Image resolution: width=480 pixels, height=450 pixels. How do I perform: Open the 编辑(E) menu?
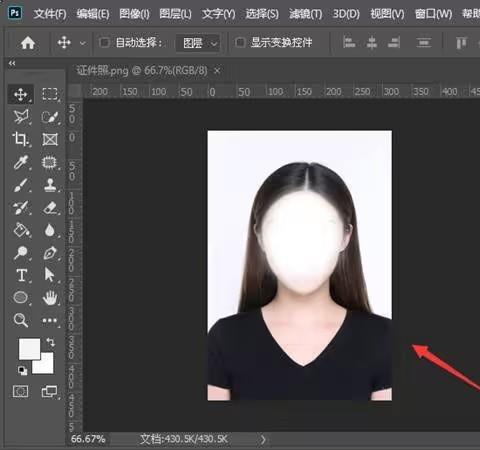click(93, 14)
